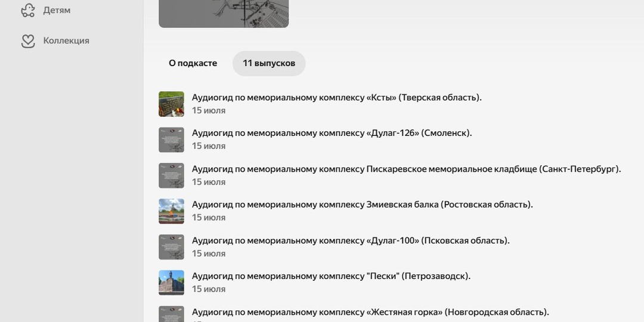The width and height of the screenshot is (644, 322).
Task: Open the Коллекция heart icon
Action: (x=28, y=41)
